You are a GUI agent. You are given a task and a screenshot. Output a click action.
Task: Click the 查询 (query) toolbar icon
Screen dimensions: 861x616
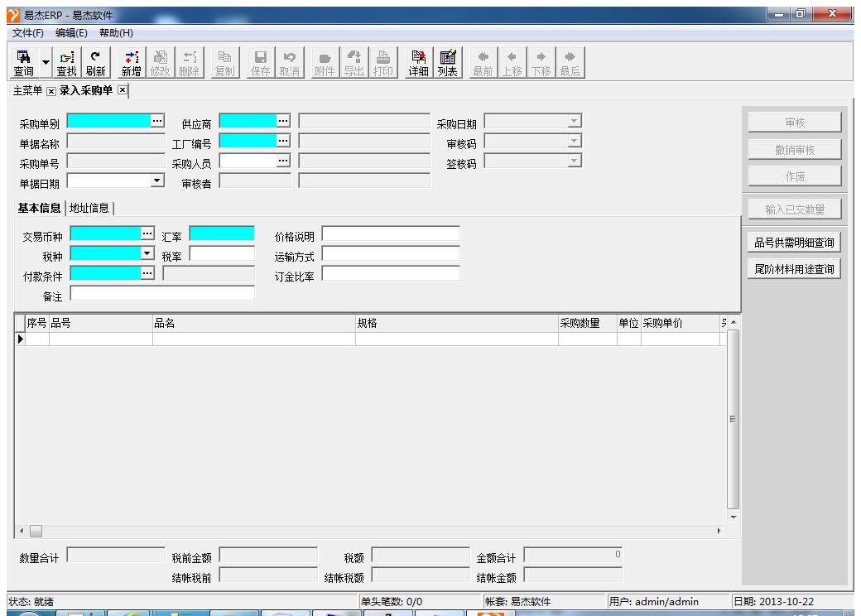tap(23, 62)
